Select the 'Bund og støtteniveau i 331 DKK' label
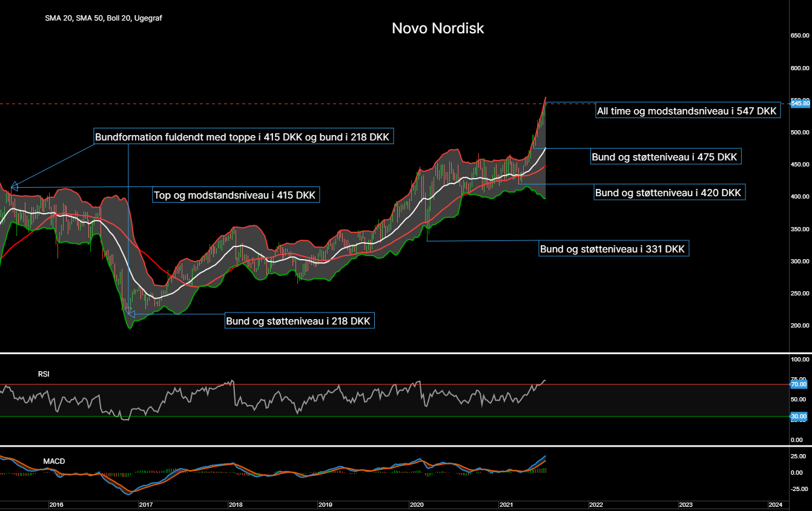This screenshot has width=812, height=511. point(614,248)
